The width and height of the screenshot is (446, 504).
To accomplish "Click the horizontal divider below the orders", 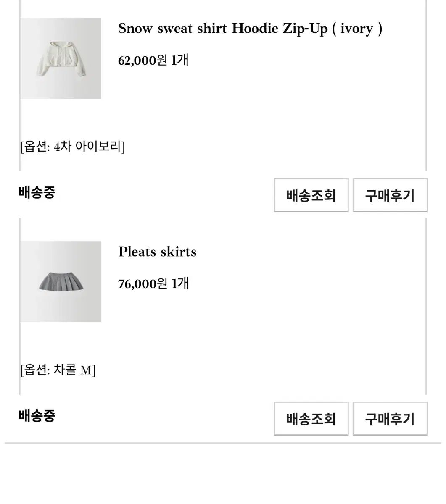I will pyautogui.click(x=223, y=443).
